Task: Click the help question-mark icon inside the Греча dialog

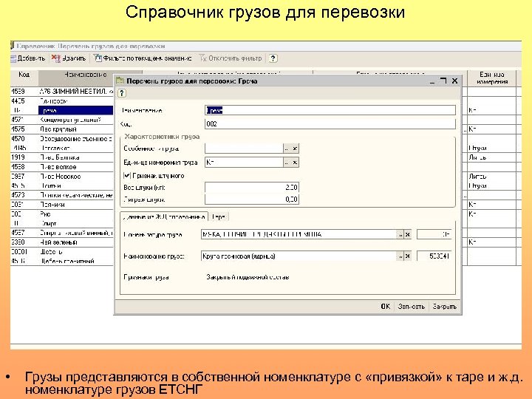Action: 122,93
